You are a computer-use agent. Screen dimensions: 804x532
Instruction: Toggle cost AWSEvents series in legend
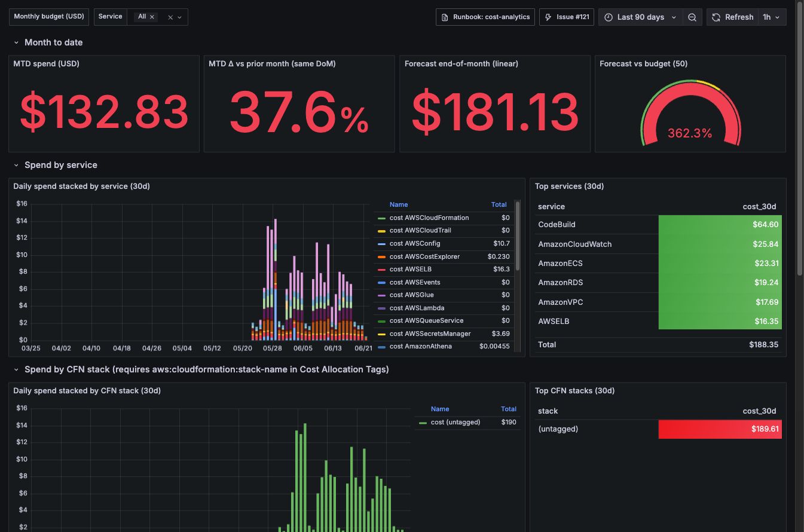pos(416,282)
